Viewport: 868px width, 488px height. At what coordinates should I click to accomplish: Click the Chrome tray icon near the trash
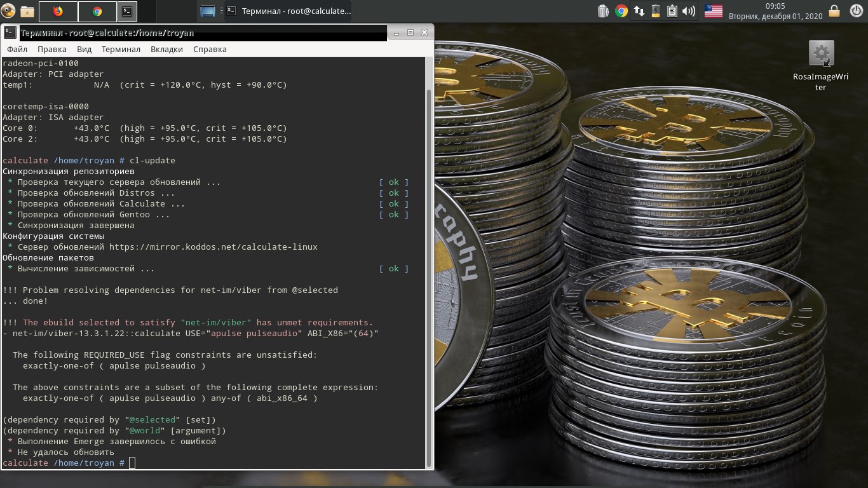tap(621, 11)
